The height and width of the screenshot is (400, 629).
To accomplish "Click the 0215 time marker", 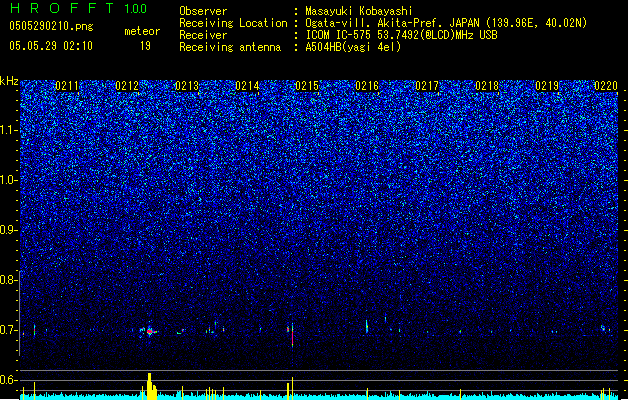I will tap(307, 86).
